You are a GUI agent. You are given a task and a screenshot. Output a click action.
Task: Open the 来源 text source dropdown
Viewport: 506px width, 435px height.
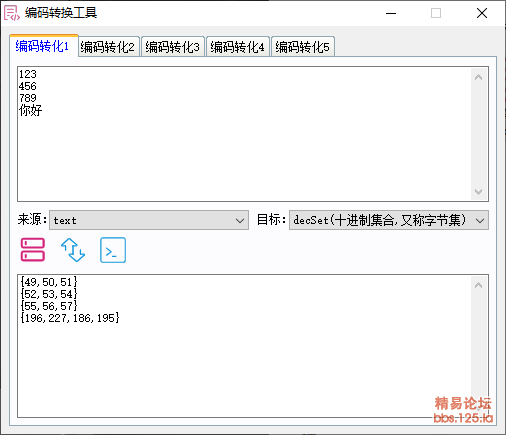149,220
